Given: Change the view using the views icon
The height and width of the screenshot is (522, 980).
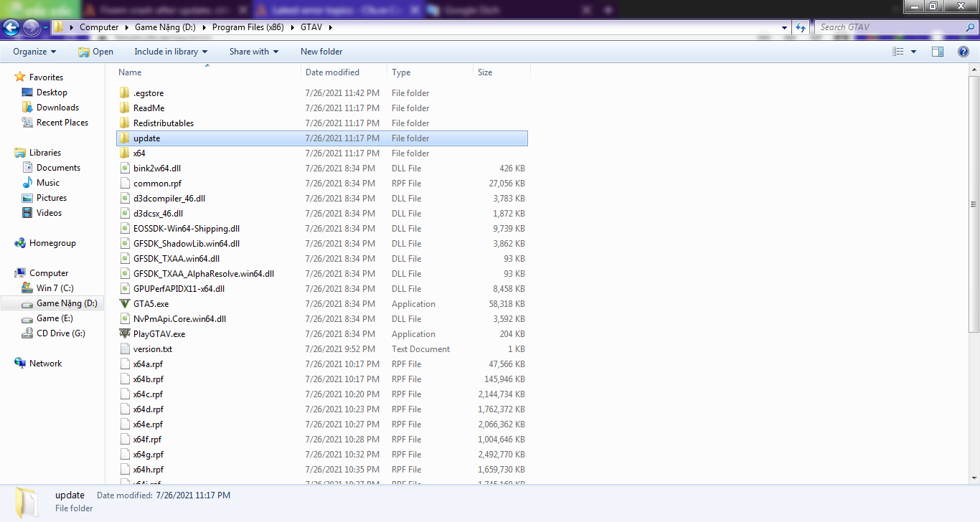Looking at the screenshot, I should click(899, 51).
